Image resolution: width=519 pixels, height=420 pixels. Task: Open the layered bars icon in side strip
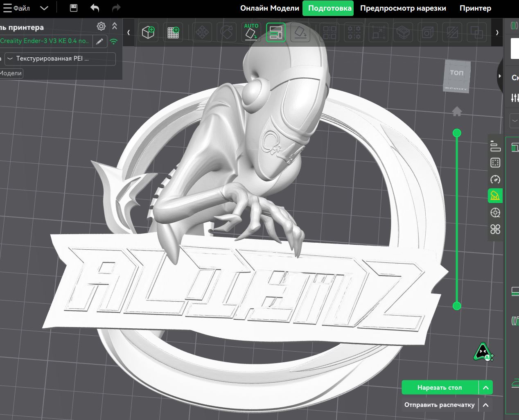495,146
